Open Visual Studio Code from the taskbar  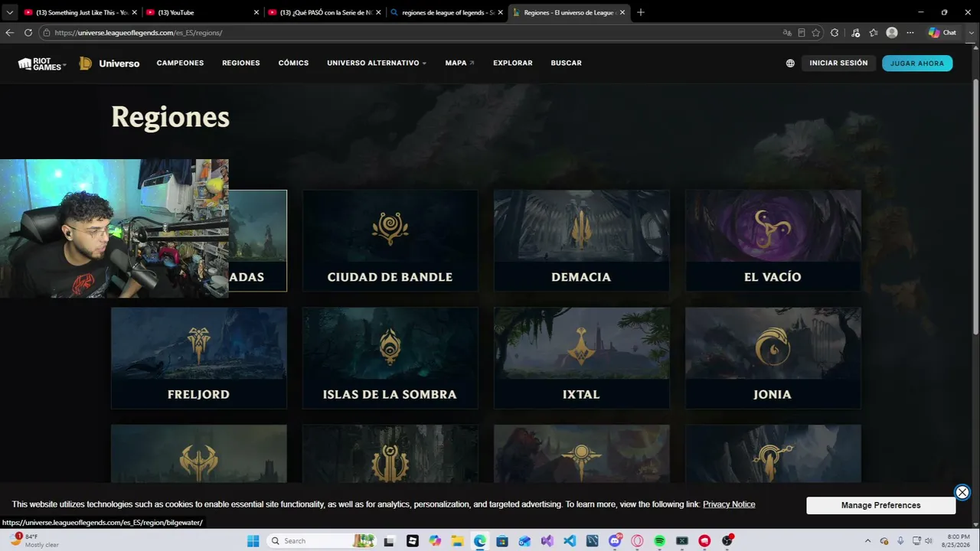[x=570, y=541]
